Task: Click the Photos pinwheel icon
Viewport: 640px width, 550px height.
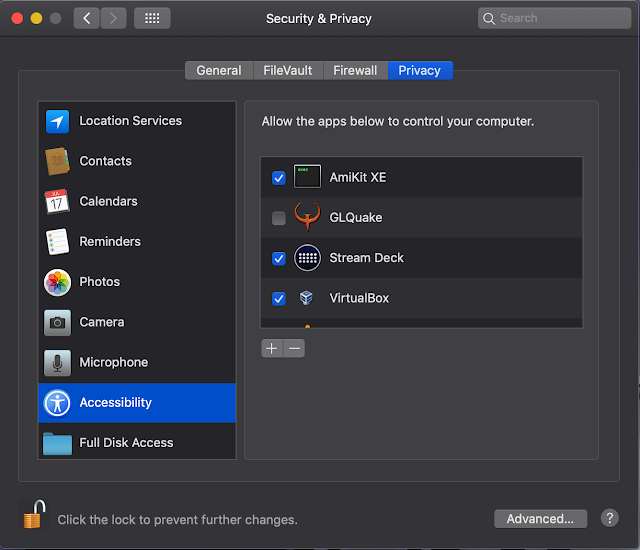Action: 57,282
